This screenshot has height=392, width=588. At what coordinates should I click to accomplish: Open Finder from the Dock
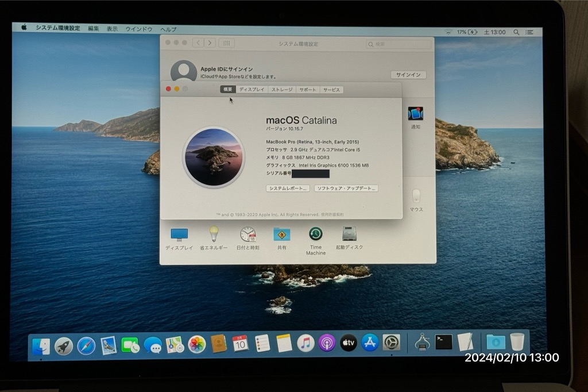[x=41, y=346]
